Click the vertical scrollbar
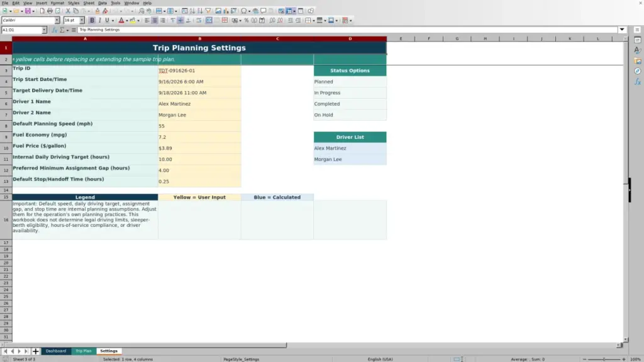 coord(626,189)
